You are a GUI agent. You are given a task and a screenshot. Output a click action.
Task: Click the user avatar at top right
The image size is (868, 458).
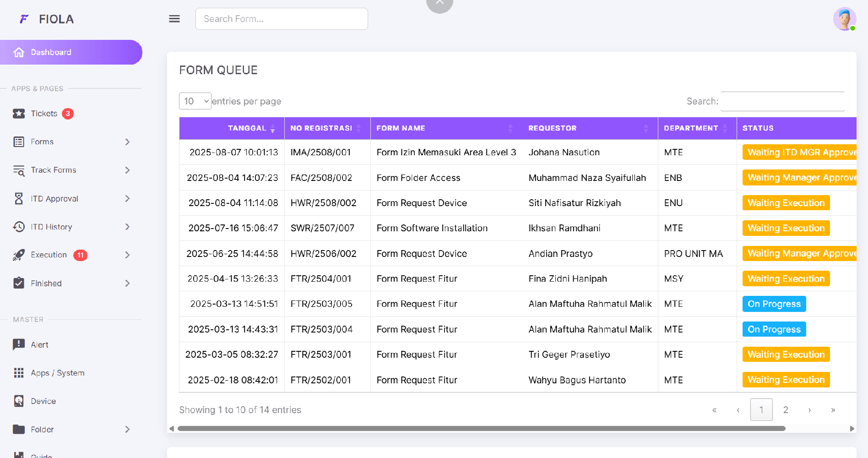click(x=844, y=19)
